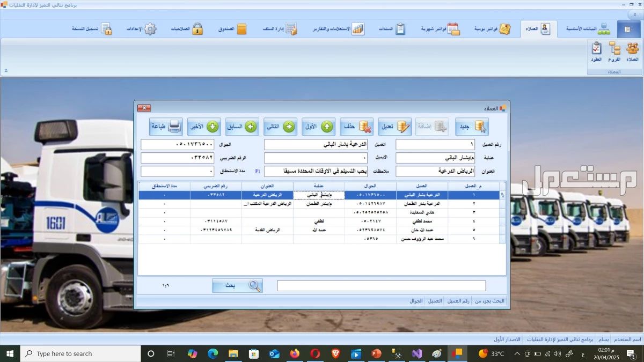Click بحث search button
The width and height of the screenshot is (644, 362).
(237, 285)
